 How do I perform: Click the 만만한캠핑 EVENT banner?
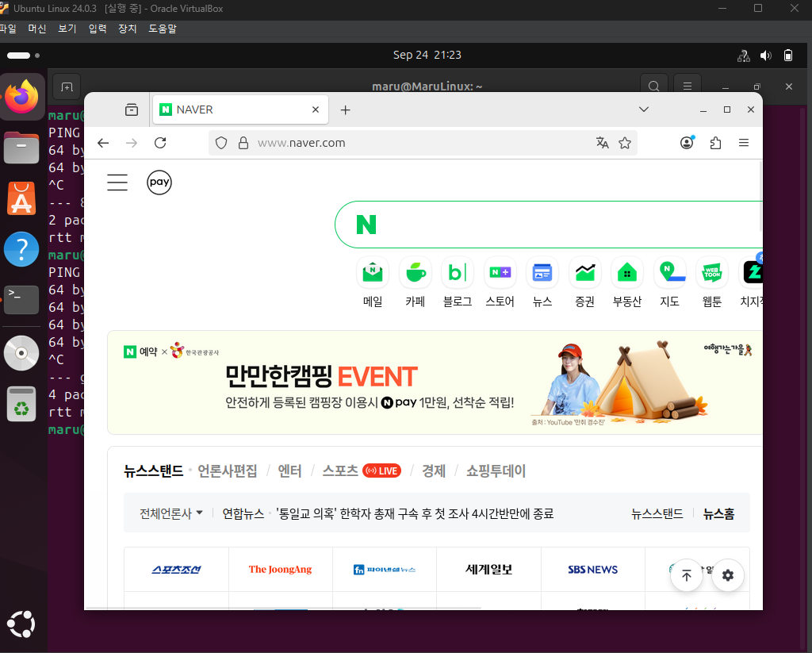click(x=435, y=382)
